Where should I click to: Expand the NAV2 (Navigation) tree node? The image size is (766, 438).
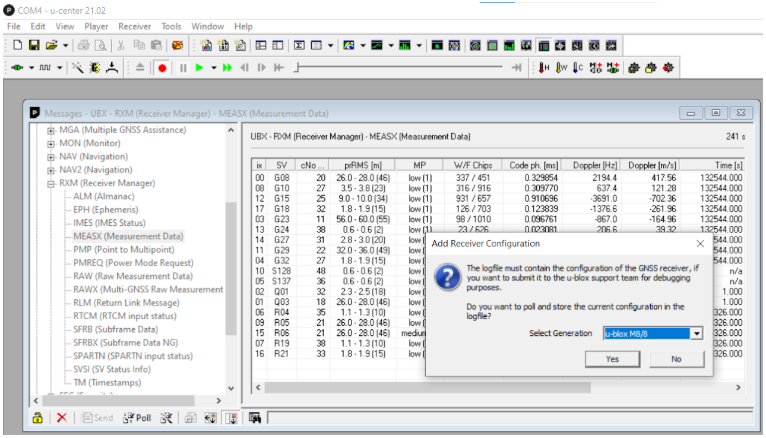(51, 170)
